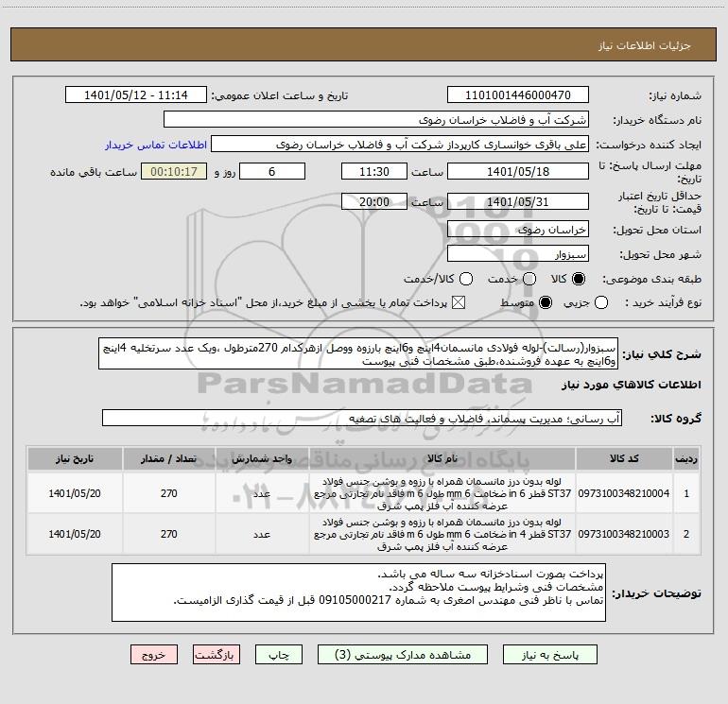Click the تاریخ نیاز column header
Screen dimensions: 728x704
click(75, 458)
